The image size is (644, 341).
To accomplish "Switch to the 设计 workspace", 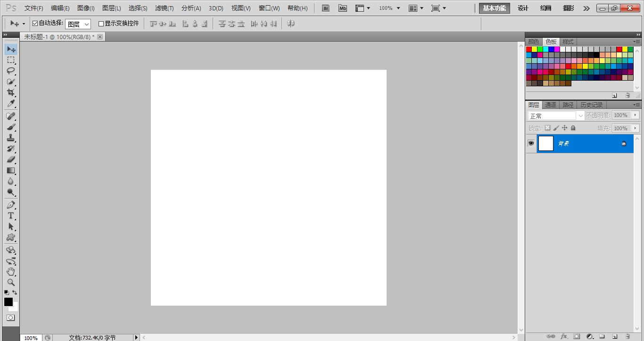I will tap(523, 8).
